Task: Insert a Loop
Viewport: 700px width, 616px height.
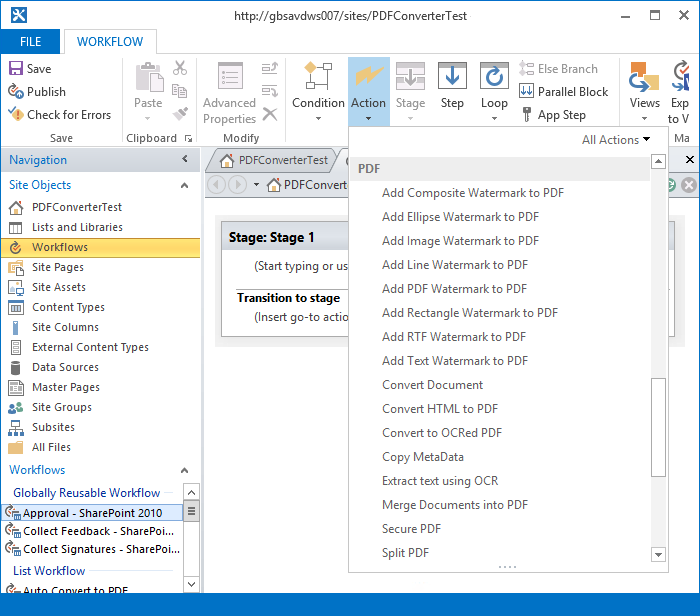Action: click(494, 92)
